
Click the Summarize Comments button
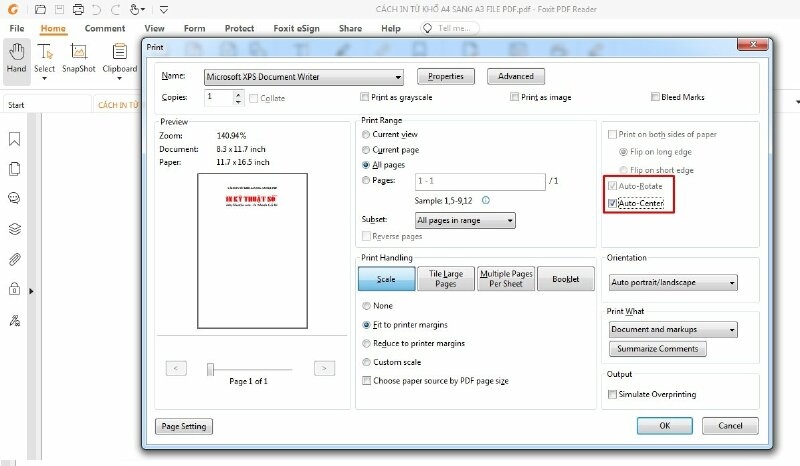pos(658,349)
